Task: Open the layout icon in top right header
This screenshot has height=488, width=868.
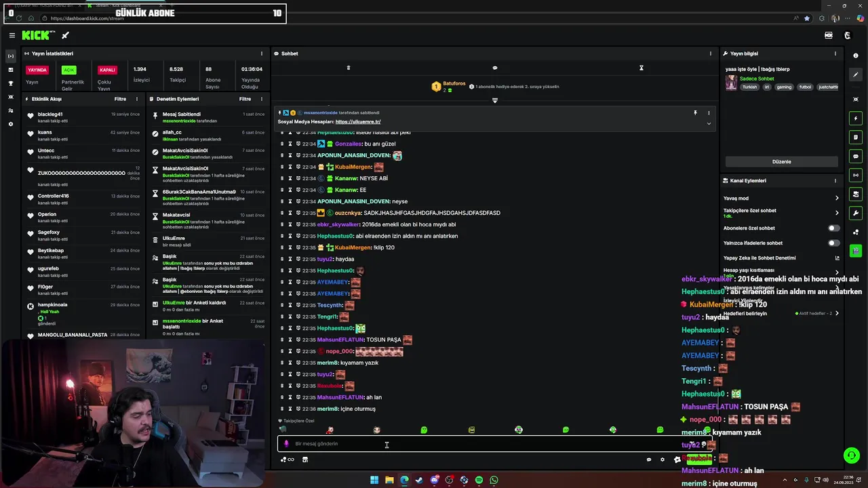Action: tap(829, 35)
